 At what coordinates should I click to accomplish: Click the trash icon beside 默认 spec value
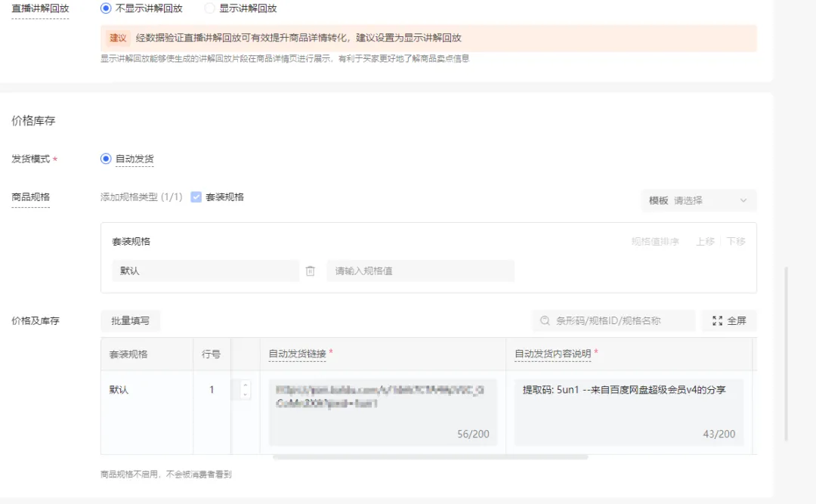(311, 271)
